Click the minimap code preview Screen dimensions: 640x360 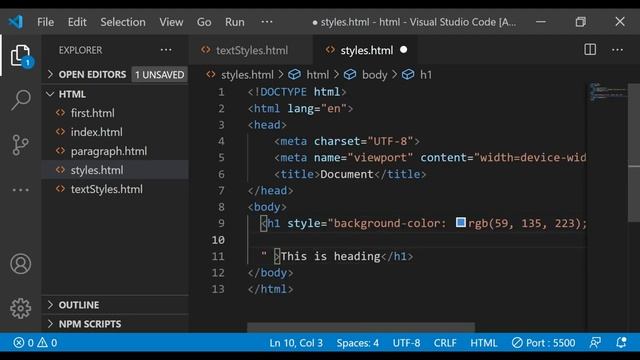pos(607,92)
